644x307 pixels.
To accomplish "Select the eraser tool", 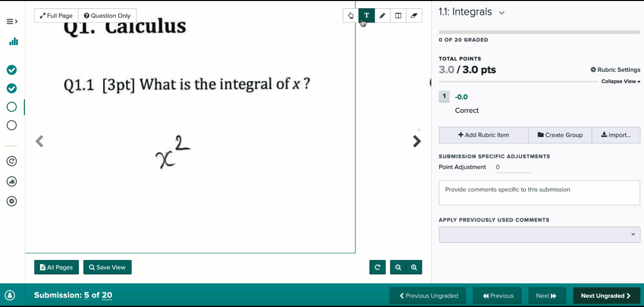I will pyautogui.click(x=414, y=15).
